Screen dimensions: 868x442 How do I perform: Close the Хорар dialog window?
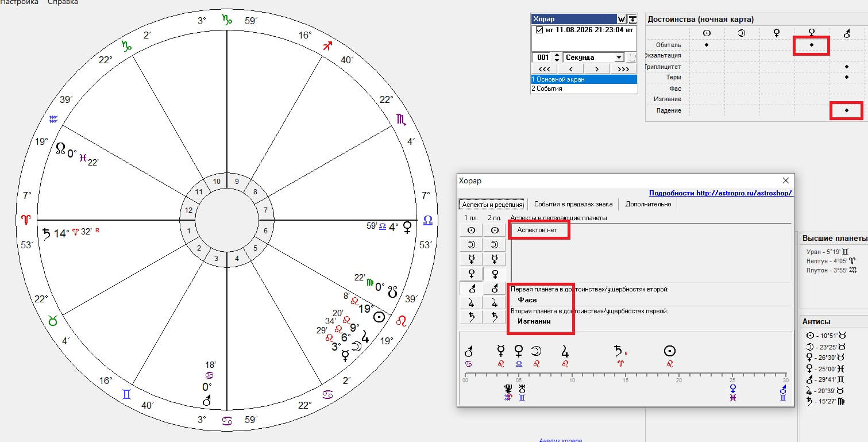(786, 180)
